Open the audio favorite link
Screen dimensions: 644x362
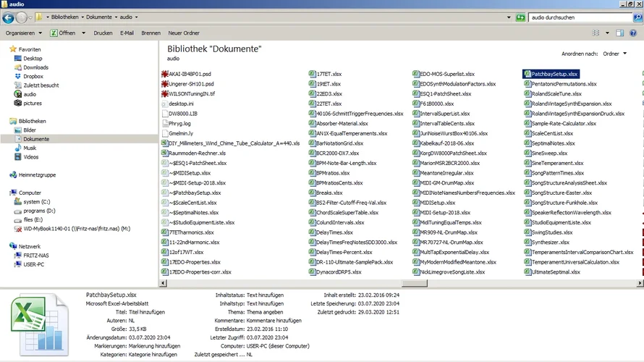coord(29,95)
